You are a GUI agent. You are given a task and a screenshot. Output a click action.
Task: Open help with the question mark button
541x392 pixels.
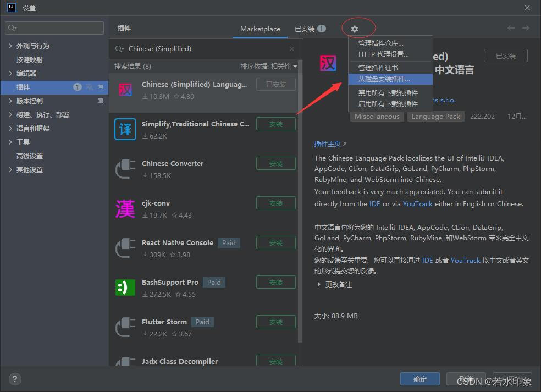(15, 379)
